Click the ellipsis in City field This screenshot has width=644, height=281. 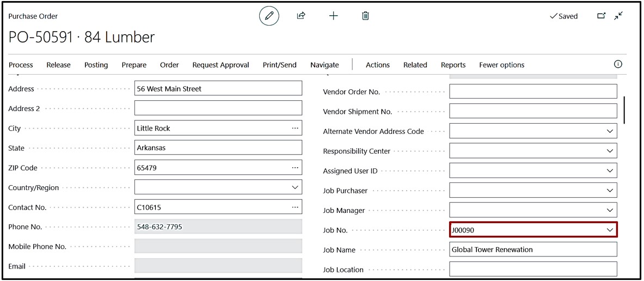click(295, 128)
